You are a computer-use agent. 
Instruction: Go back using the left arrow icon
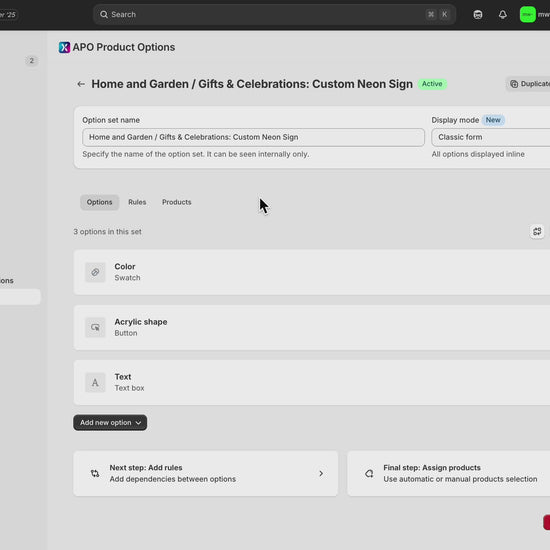81,84
